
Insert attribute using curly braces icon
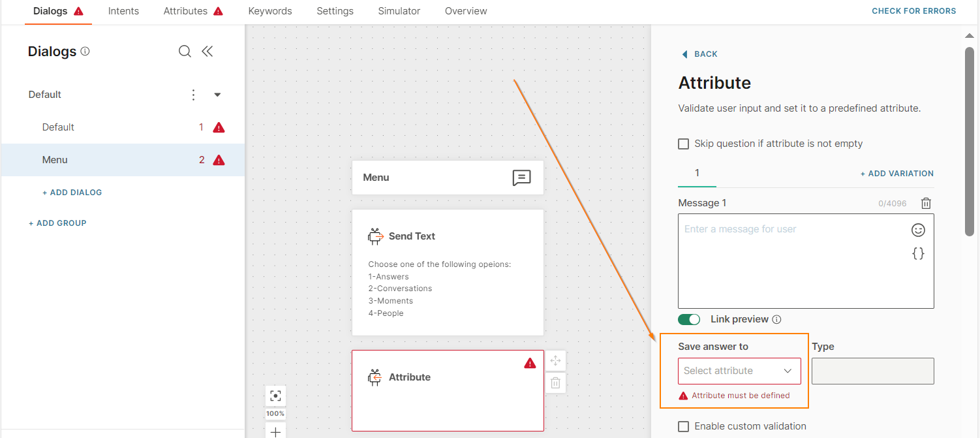(x=918, y=254)
